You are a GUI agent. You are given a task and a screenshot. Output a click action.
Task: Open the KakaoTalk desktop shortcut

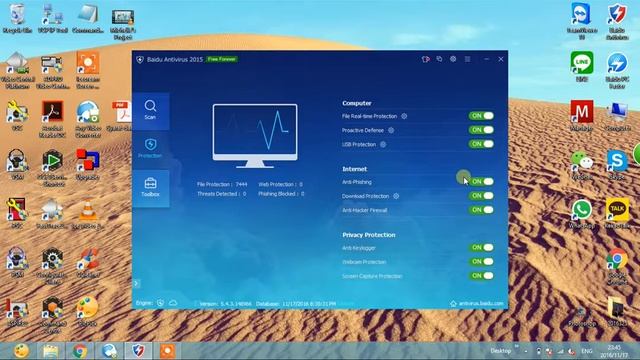tap(618, 214)
